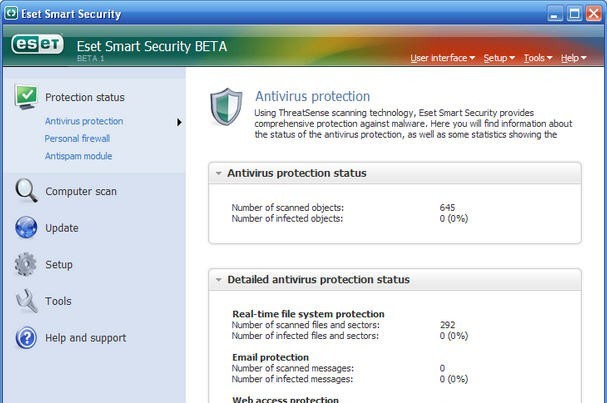
Task: Click the arrow beside Antivirus protection
Action: click(x=179, y=122)
